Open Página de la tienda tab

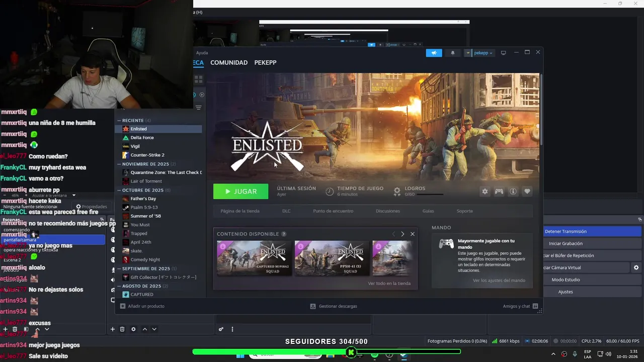[x=240, y=211]
